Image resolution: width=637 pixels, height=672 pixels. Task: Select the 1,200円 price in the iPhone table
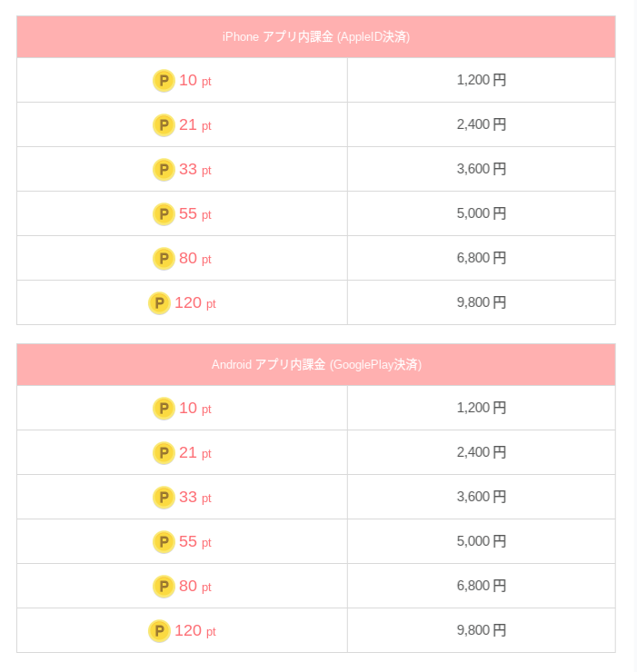[481, 80]
